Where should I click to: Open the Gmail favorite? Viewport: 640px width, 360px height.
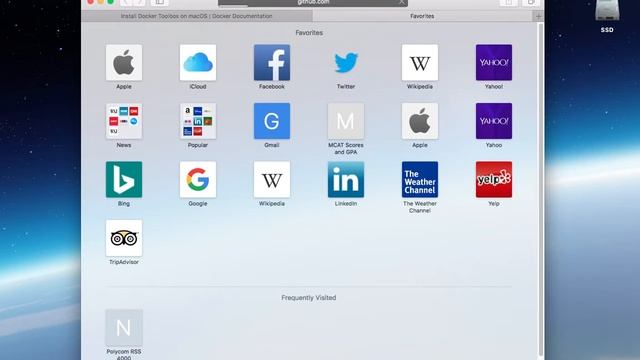(272, 121)
